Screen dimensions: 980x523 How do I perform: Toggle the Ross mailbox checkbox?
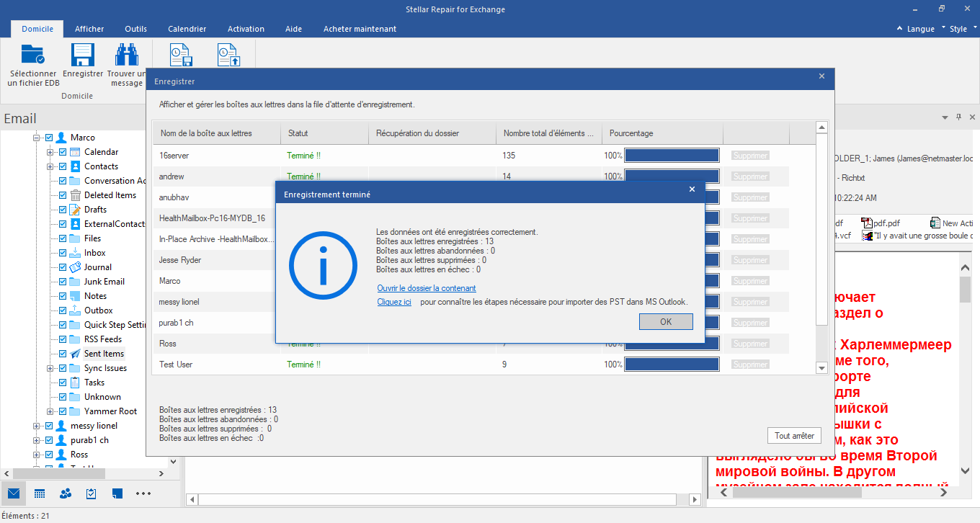[x=49, y=455]
